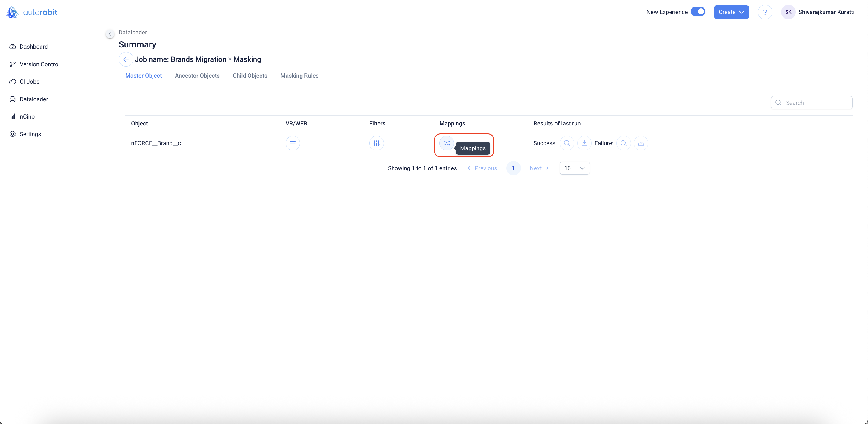Viewport: 868px width, 424px height.
Task: Open the help question mark icon
Action: point(765,12)
